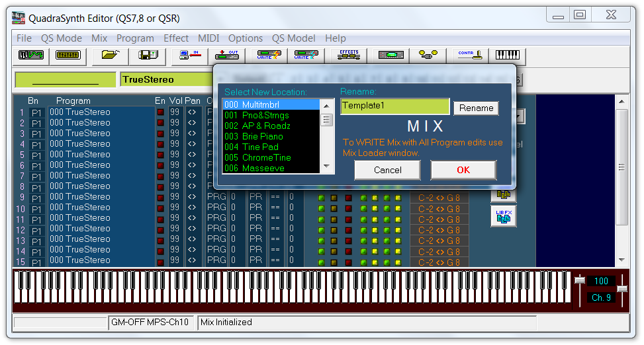The height and width of the screenshot is (345, 644).
Task: Open the LIB FX library icon
Action: click(503, 216)
